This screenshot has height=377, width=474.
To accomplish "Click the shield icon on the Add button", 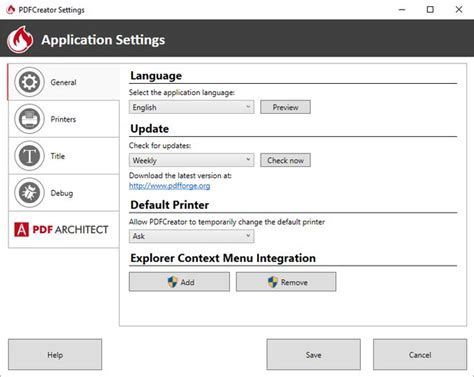I will click(172, 282).
